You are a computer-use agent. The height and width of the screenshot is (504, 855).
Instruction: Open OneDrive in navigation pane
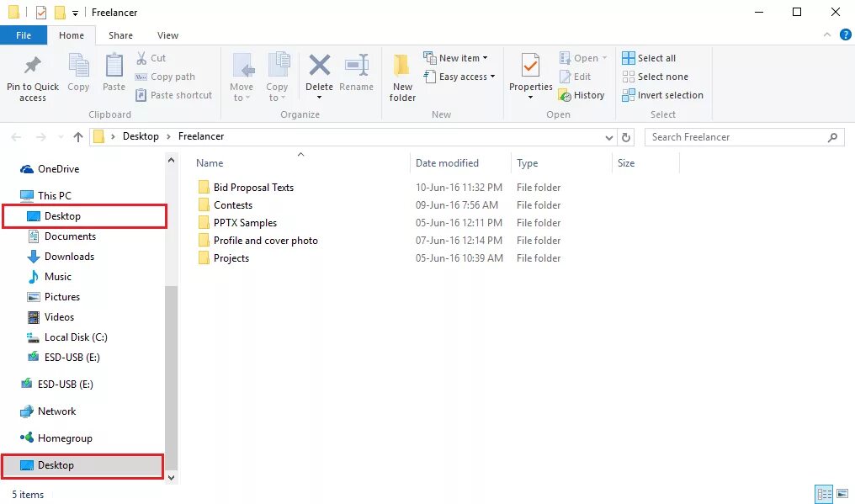click(x=50, y=169)
